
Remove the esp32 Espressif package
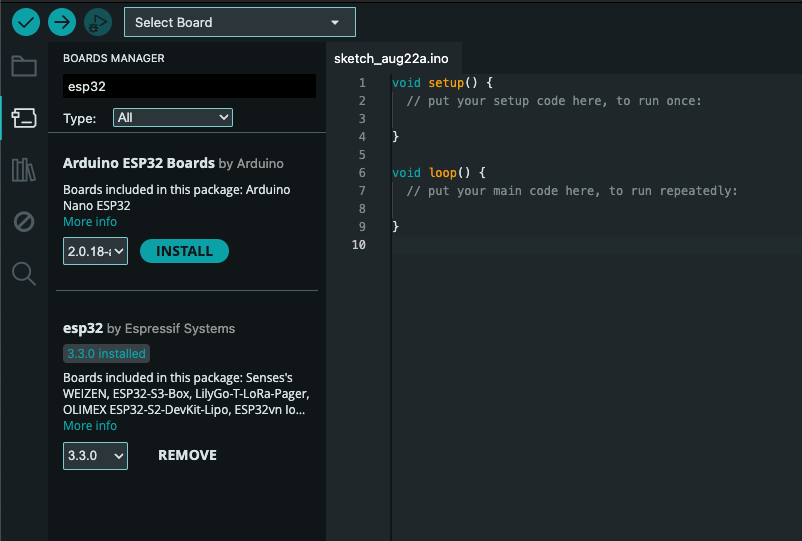pos(187,455)
